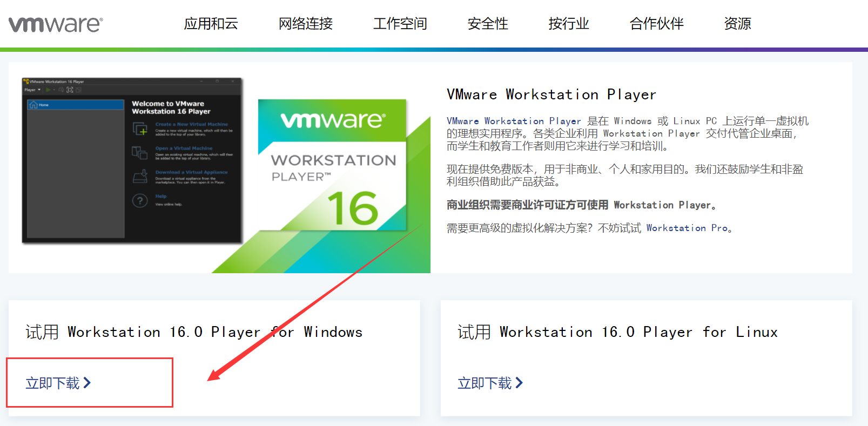Click the VMware Workstation Player heading

(x=551, y=94)
